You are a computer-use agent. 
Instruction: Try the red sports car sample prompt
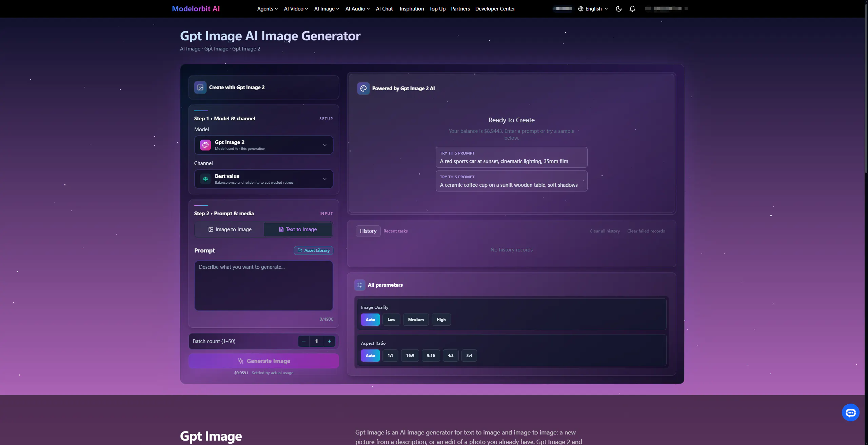point(511,157)
